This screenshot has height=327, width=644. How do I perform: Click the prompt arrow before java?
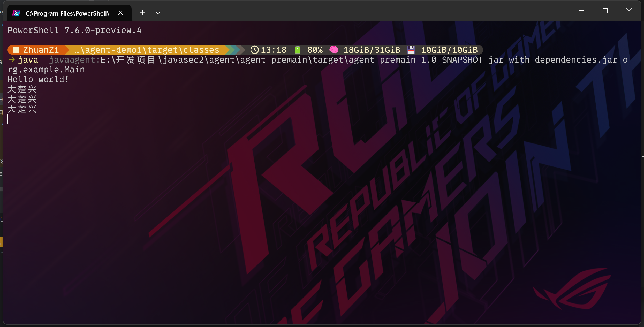pyautogui.click(x=12, y=60)
